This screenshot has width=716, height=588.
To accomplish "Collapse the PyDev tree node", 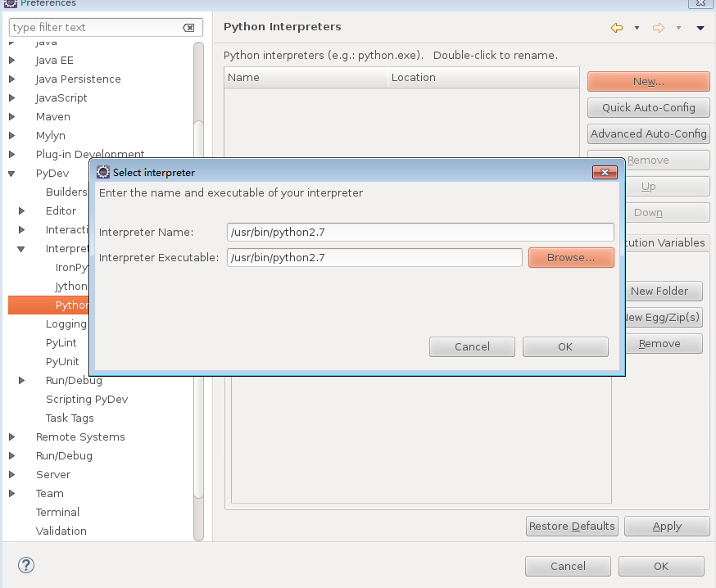I will (12, 174).
